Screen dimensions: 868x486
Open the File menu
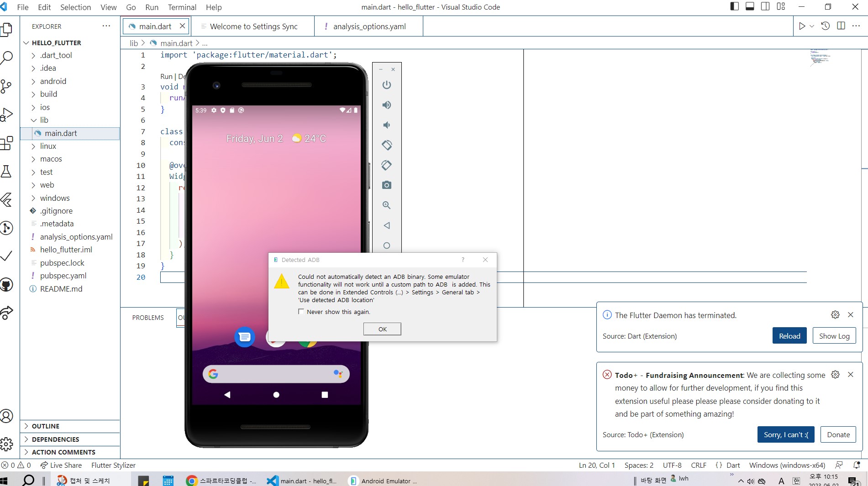pos(23,7)
